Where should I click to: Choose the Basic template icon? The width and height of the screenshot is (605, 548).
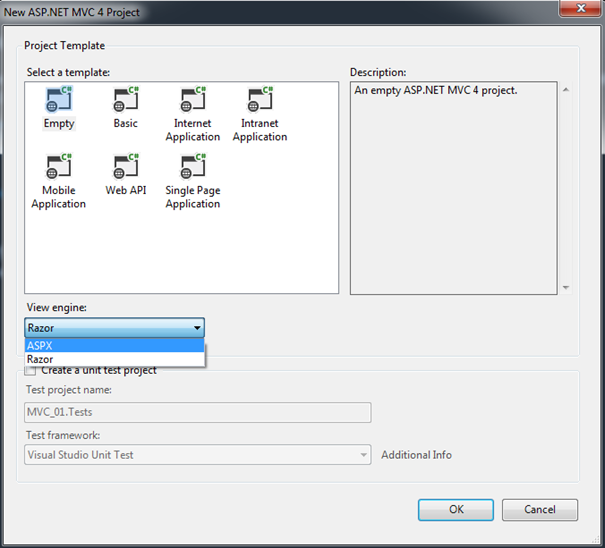coord(126,100)
